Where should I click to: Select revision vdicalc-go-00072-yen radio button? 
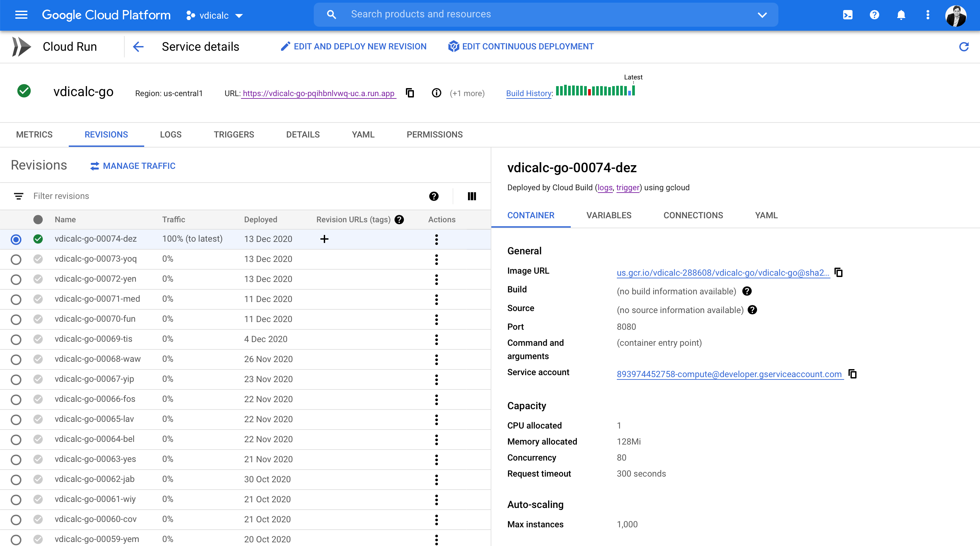(16, 280)
